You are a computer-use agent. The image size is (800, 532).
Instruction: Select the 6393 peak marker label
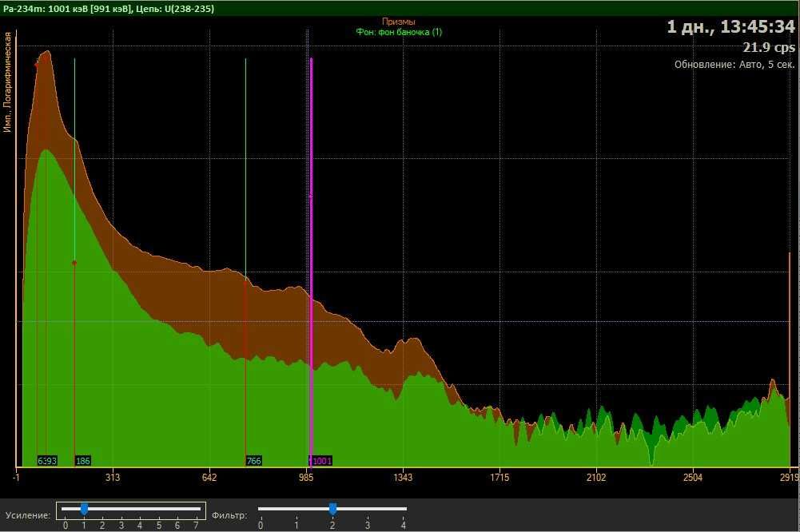pos(47,461)
